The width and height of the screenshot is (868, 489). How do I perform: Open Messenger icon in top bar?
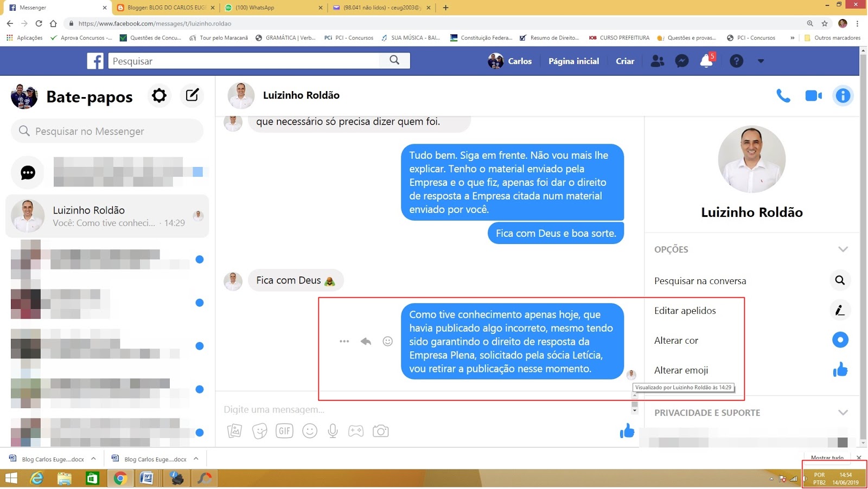[x=682, y=61]
